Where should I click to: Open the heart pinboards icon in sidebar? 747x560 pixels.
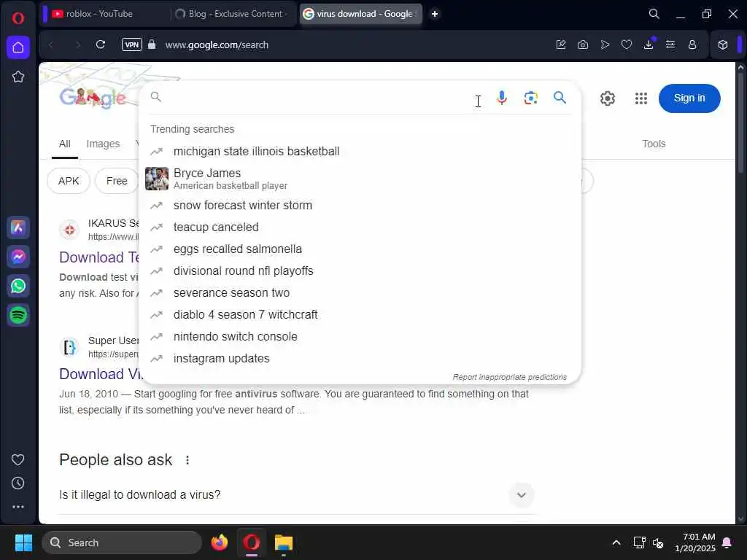click(x=18, y=459)
